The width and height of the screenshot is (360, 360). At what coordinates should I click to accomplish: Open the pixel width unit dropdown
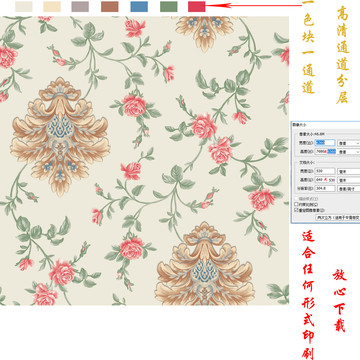click(x=349, y=143)
